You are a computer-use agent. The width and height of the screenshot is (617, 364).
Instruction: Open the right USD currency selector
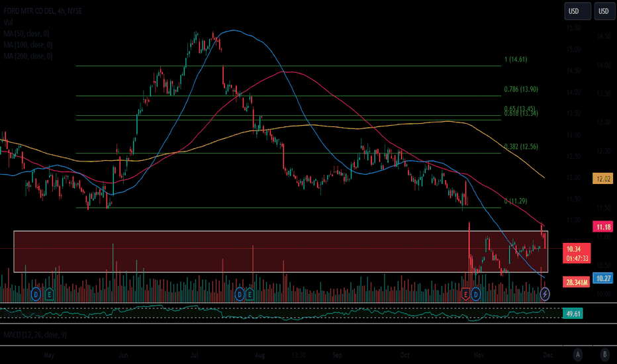coord(604,11)
